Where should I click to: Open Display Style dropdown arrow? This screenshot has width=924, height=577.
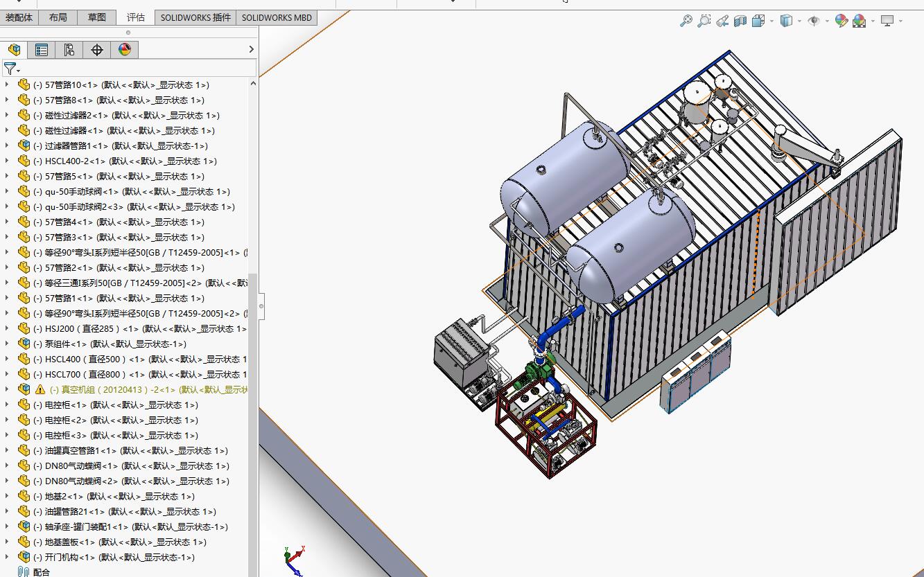click(x=799, y=21)
